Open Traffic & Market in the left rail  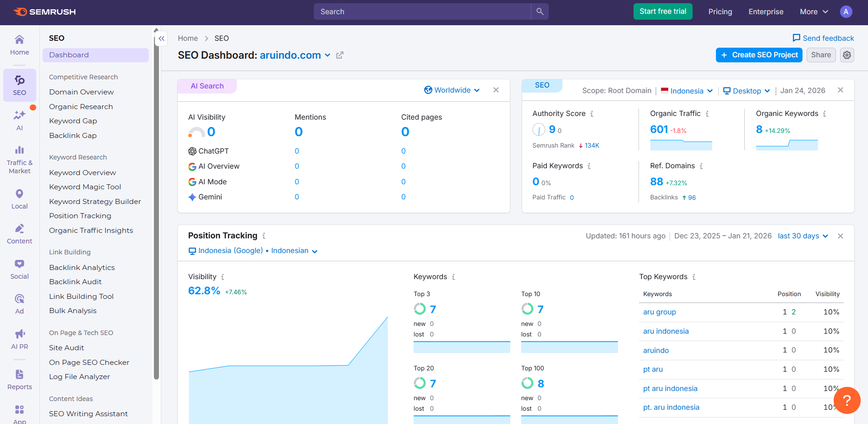coord(19,160)
